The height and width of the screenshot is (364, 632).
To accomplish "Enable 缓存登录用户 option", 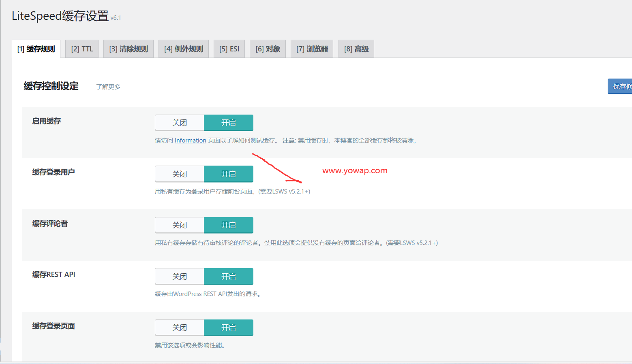I will 229,174.
